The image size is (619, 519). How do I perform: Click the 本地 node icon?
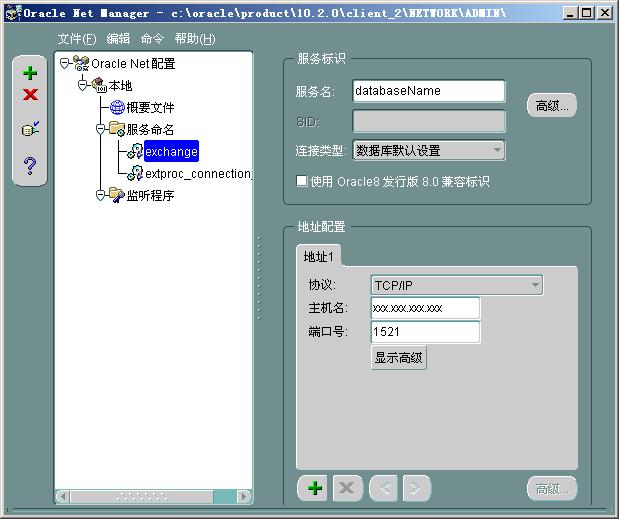click(99, 85)
